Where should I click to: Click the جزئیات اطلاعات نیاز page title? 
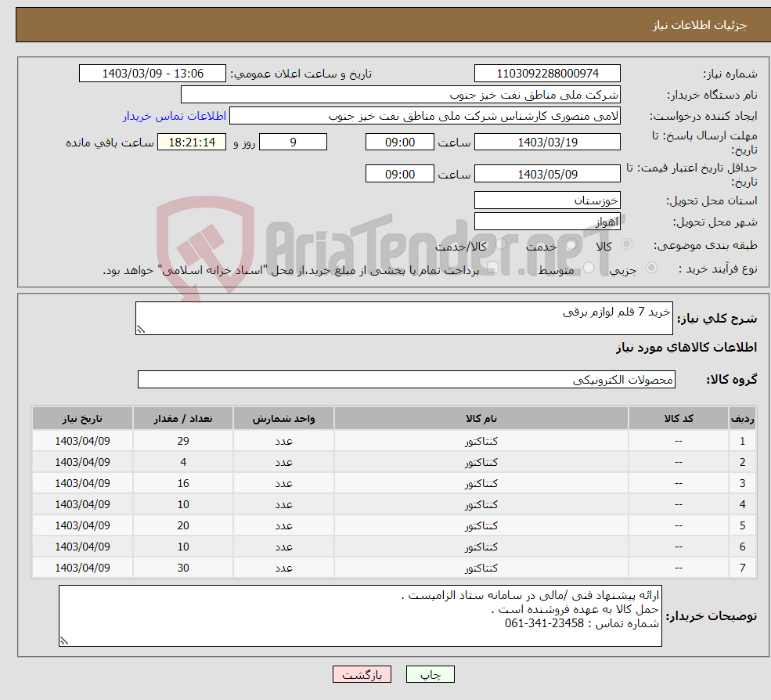click(700, 25)
